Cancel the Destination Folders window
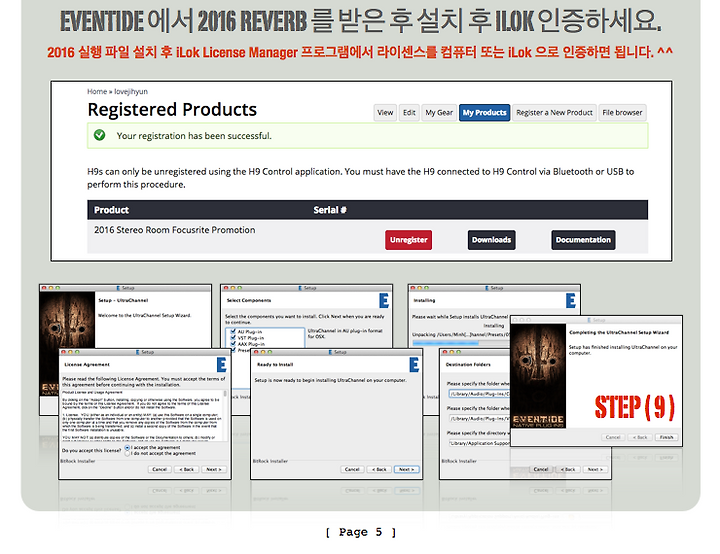Image resolution: width=720 pixels, height=554 pixels. coord(541,469)
